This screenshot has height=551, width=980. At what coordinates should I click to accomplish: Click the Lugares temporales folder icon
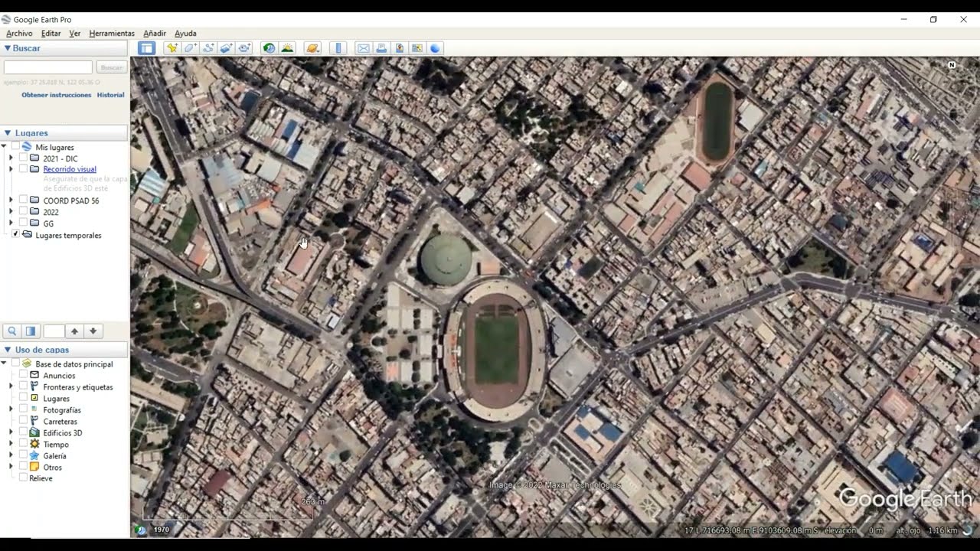(28, 235)
